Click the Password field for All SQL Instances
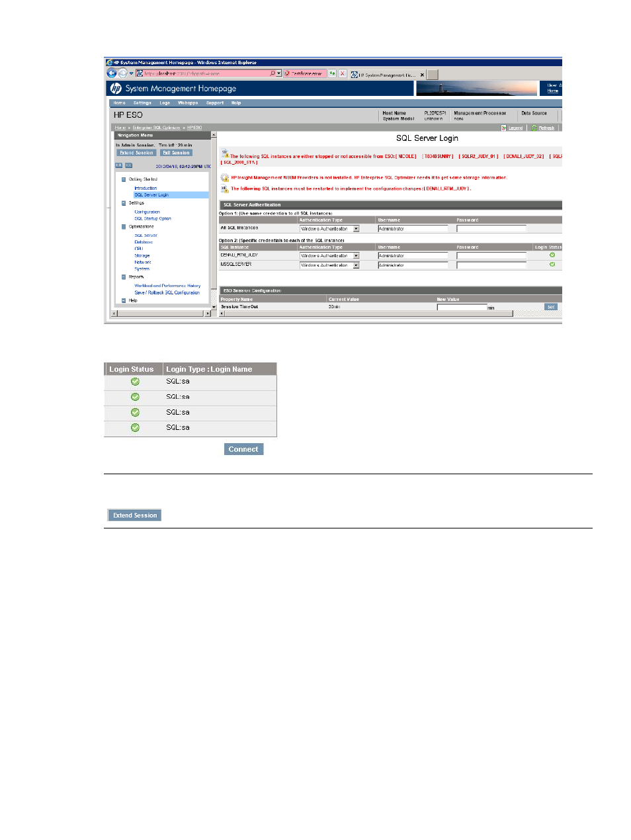631x840 pixels. (491, 229)
